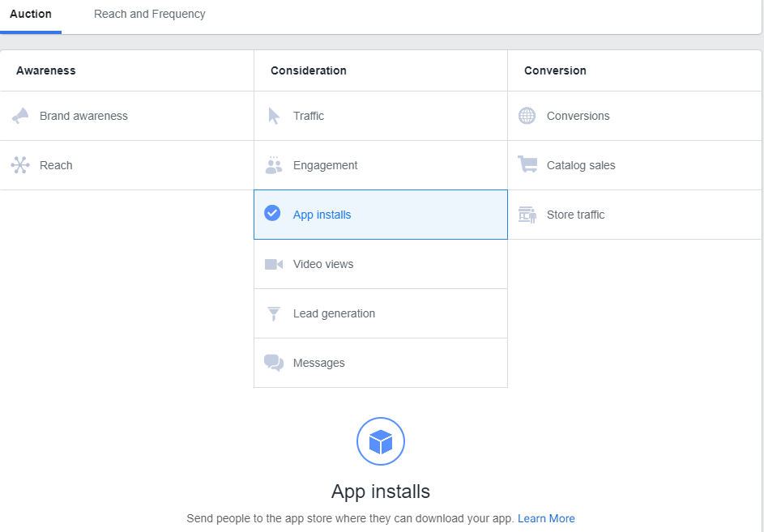The height and width of the screenshot is (532, 764).
Task: Click the Video views camera icon
Action: (274, 263)
